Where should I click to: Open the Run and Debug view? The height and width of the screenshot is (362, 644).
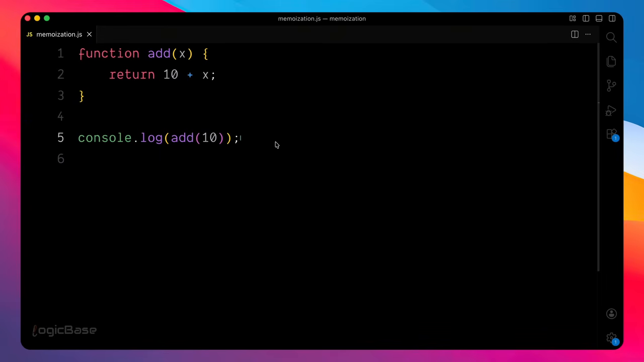[611, 110]
